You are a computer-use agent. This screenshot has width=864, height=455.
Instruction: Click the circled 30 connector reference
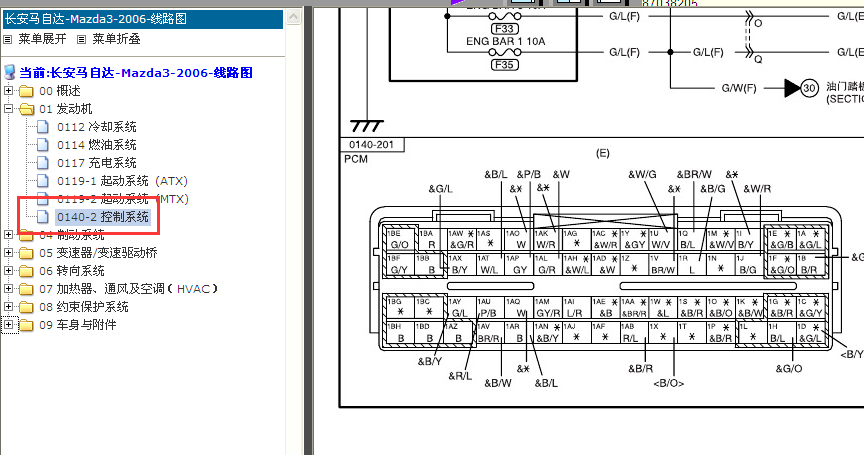(x=809, y=88)
